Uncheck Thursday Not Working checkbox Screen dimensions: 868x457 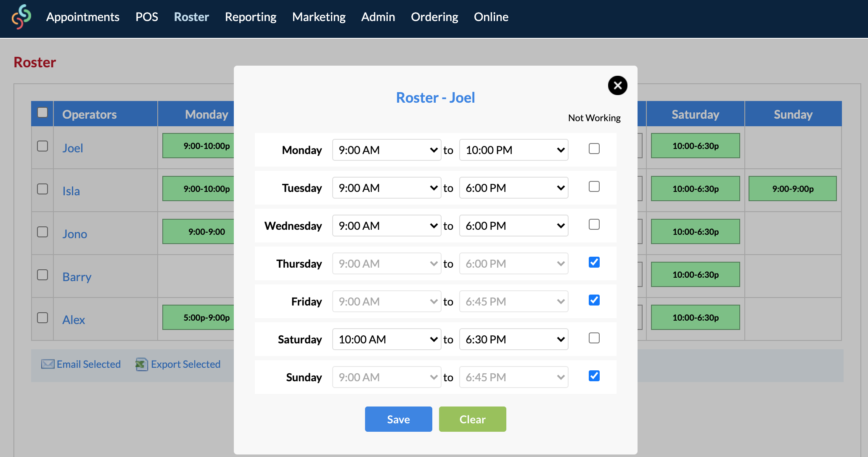coord(594,262)
